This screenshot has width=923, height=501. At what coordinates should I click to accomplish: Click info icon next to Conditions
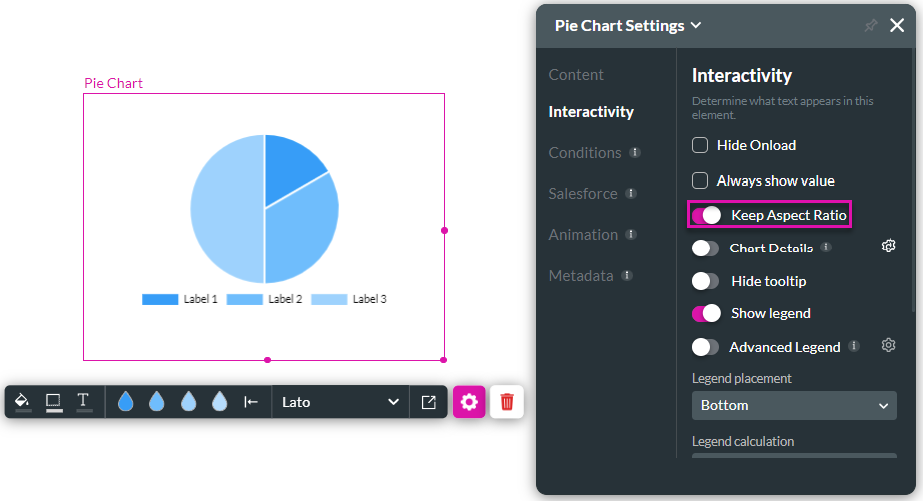coord(635,152)
